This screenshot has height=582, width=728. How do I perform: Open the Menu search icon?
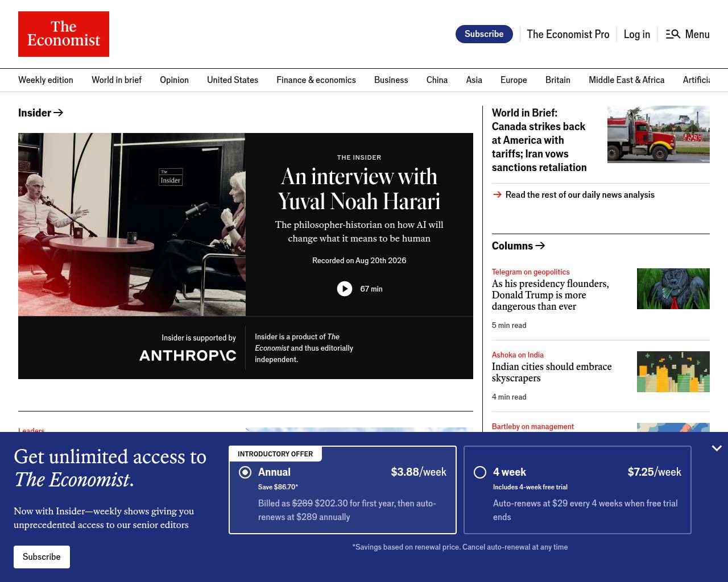coord(673,34)
